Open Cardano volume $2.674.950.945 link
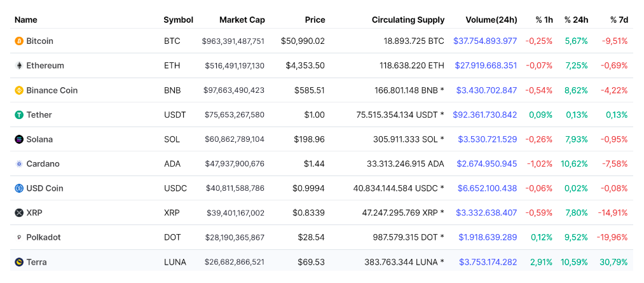Image resolution: width=644 pixels, height=283 pixels. (487, 164)
